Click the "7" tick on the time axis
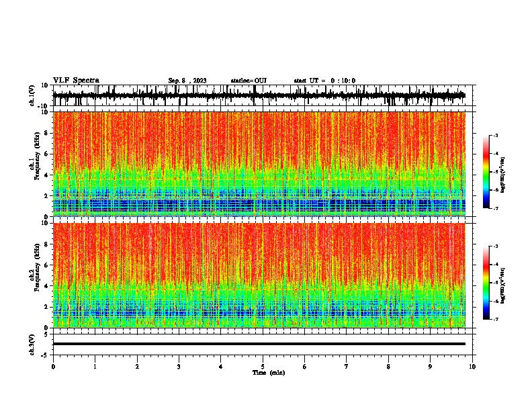 (347, 367)
